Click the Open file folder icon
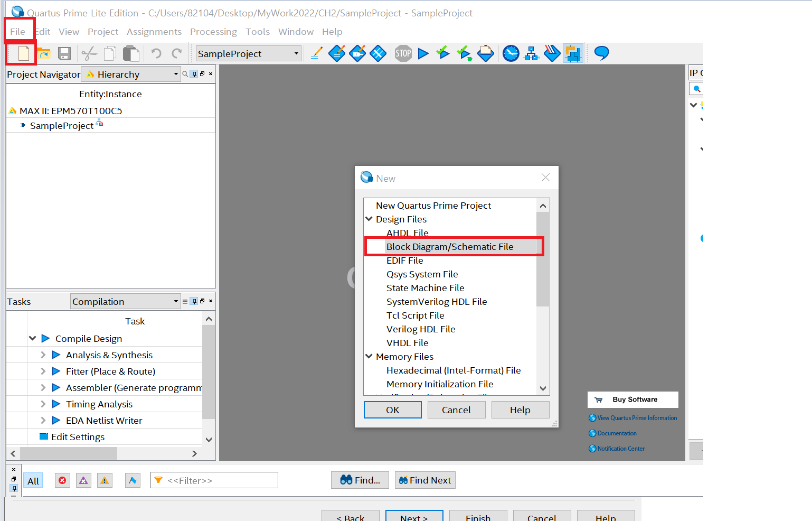This screenshot has height=521, width=812. point(43,53)
